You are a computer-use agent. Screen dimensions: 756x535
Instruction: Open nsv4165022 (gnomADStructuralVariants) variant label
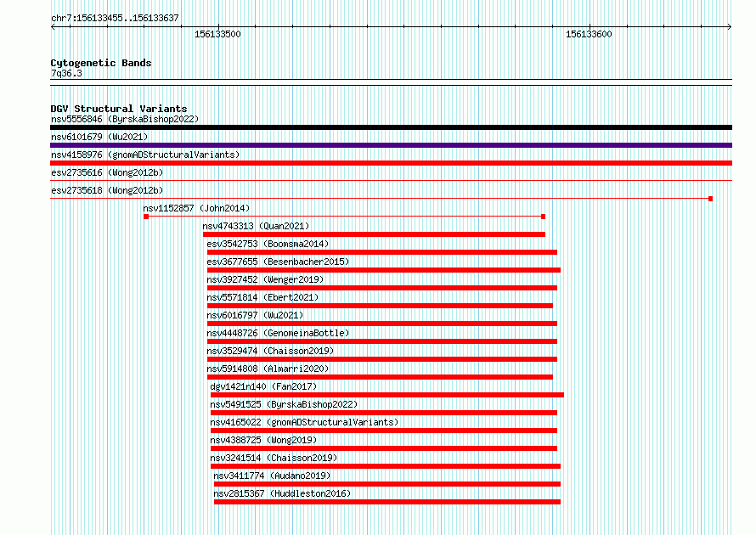click(304, 422)
